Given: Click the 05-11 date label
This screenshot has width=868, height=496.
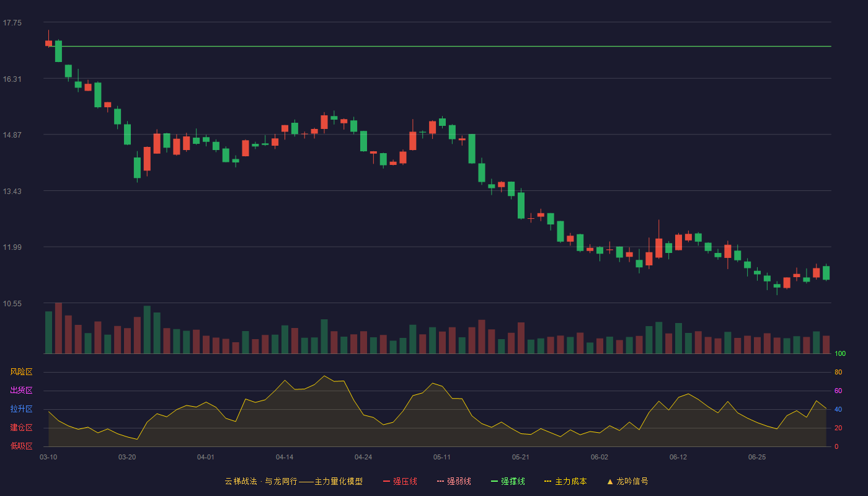Looking at the screenshot, I should tap(442, 457).
